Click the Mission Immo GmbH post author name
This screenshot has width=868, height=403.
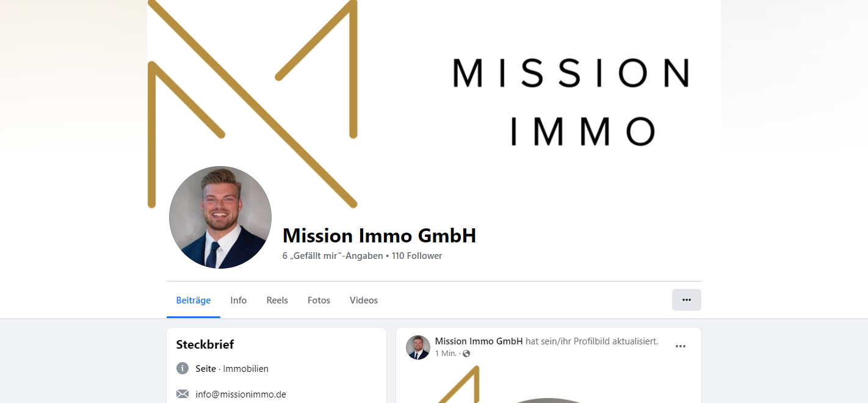click(x=479, y=341)
